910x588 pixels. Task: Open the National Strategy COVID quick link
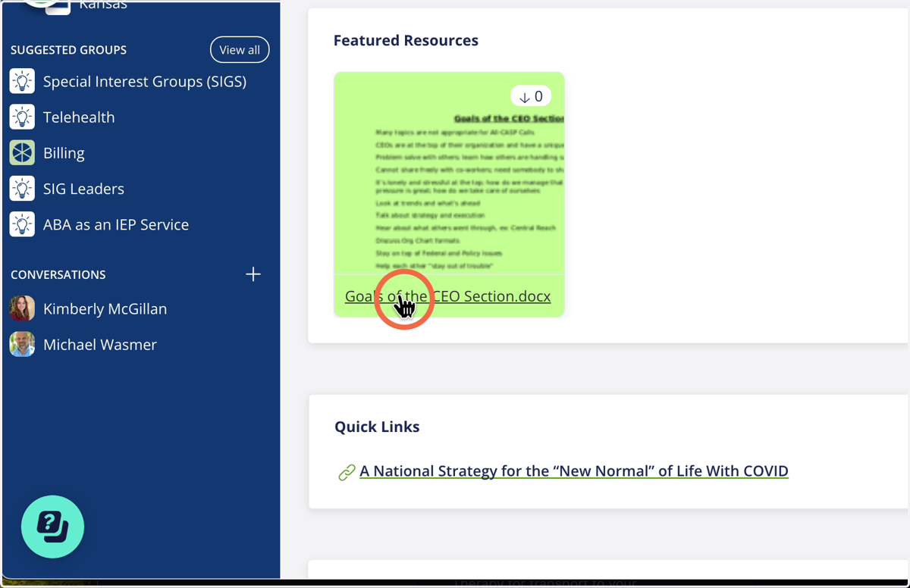(x=574, y=471)
